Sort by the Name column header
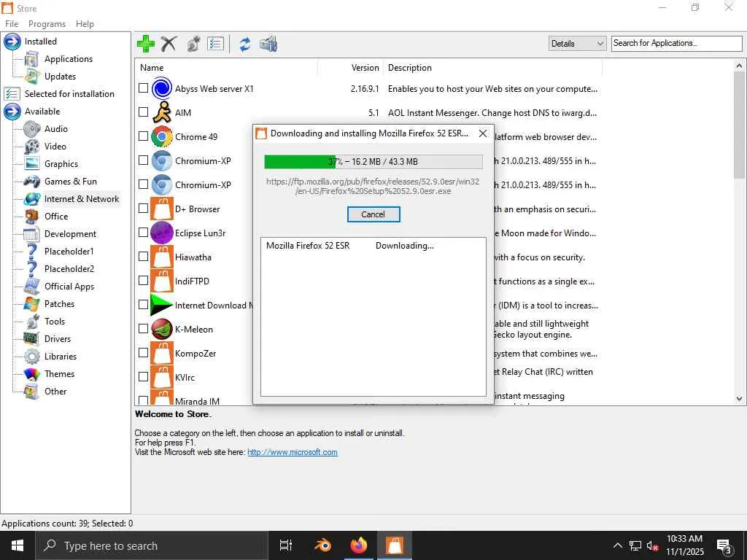This screenshot has width=747, height=560. pyautogui.click(x=227, y=68)
